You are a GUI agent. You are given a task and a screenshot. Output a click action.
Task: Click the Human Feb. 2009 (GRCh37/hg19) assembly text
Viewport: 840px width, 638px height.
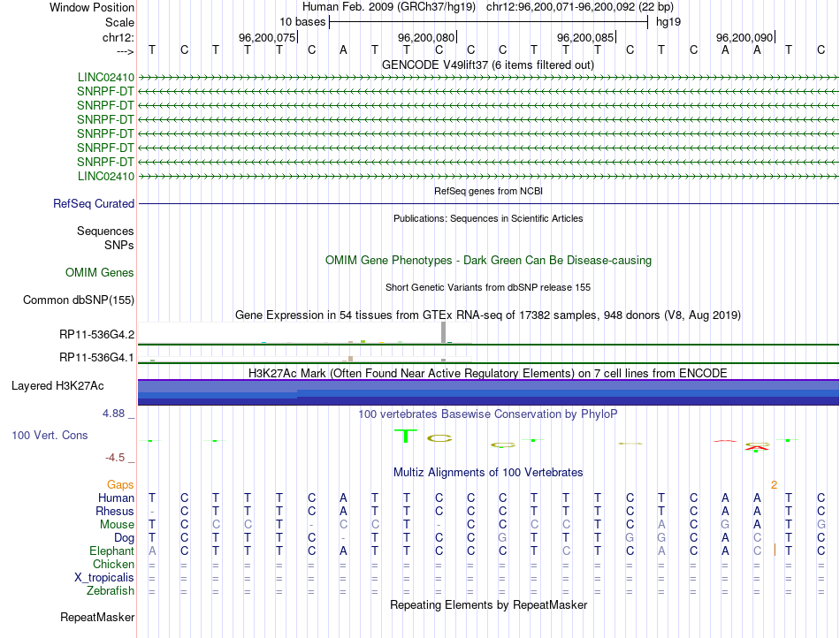coord(389,7)
